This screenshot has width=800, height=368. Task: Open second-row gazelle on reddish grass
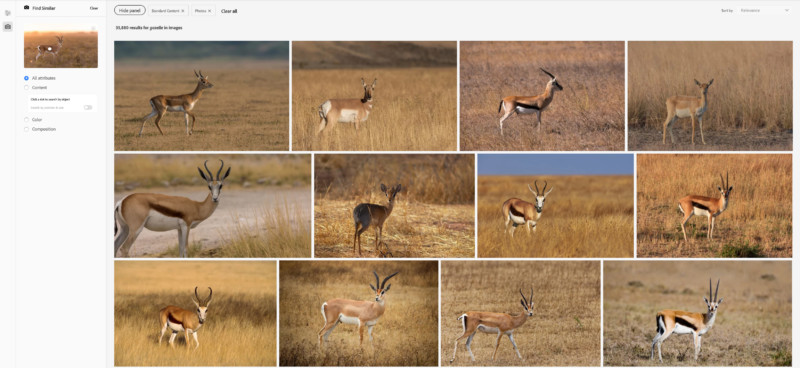pos(715,206)
